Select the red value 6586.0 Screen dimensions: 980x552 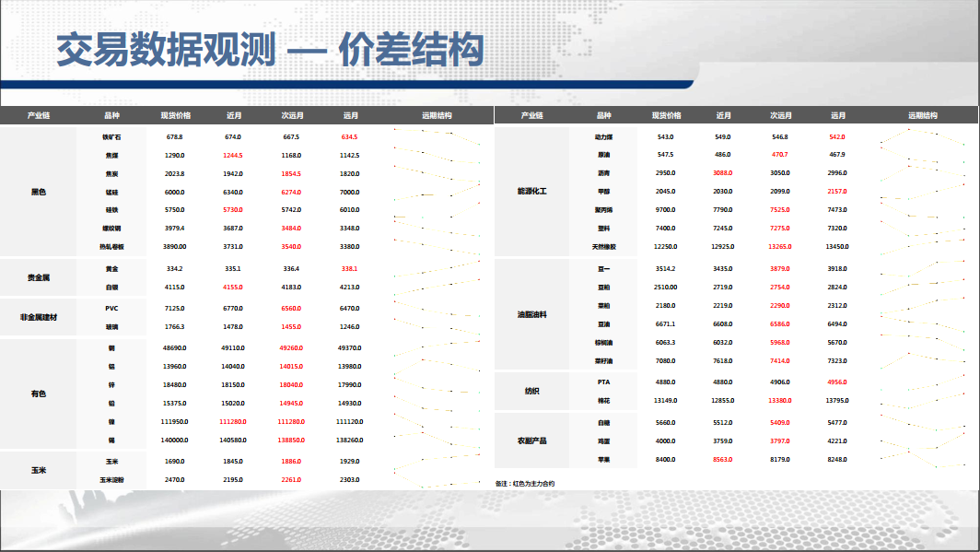point(780,323)
